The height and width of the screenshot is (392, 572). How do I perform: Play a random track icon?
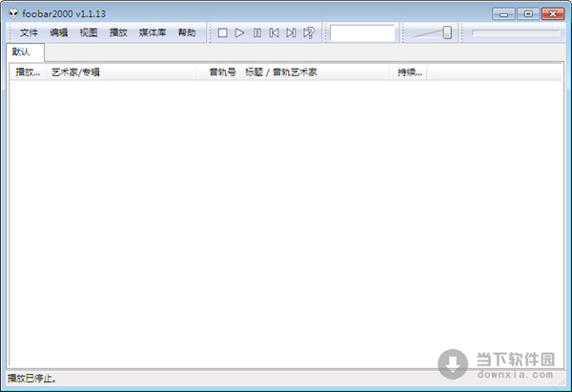(x=309, y=32)
